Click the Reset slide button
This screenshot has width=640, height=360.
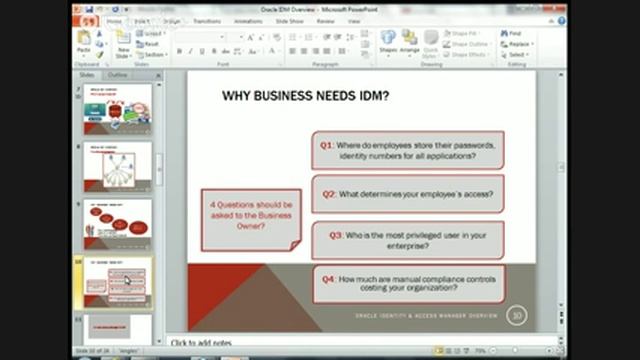click(148, 44)
